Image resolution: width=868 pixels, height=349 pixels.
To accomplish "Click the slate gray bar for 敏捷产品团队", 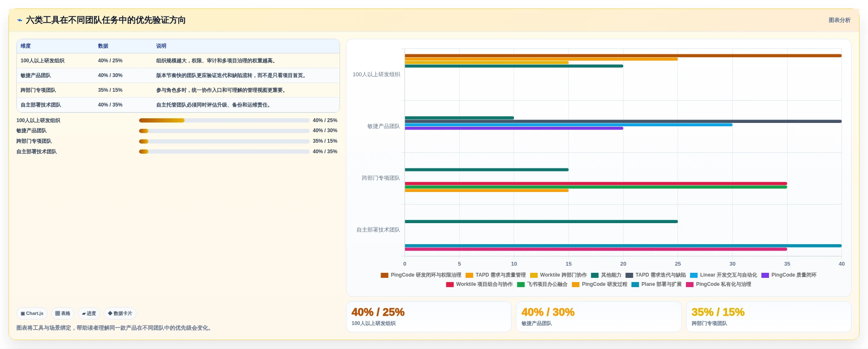I will click(623, 121).
